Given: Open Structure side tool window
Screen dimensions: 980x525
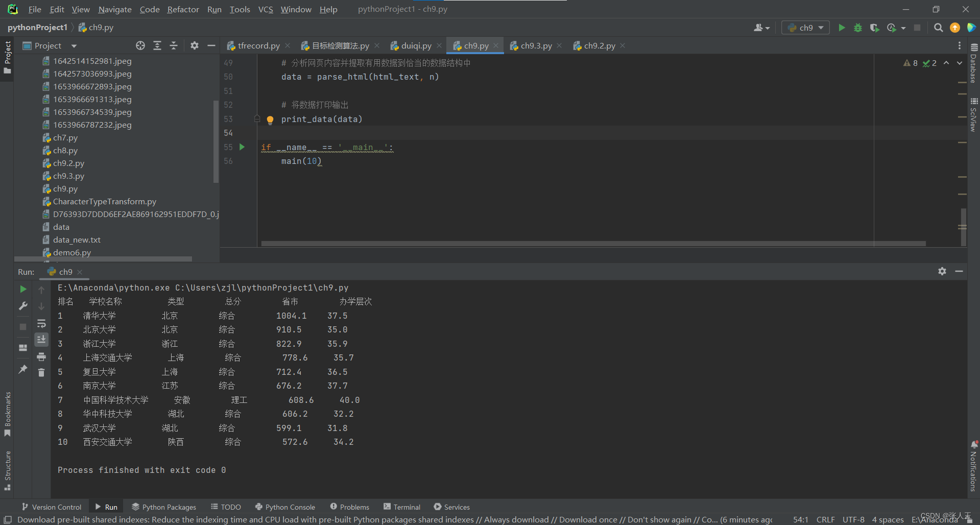Looking at the screenshot, I should 7,471.
